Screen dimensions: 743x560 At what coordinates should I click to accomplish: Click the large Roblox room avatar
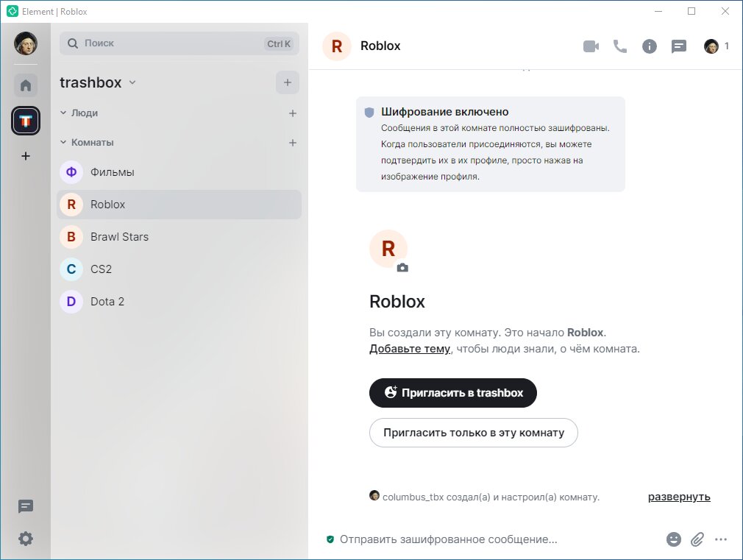(388, 249)
